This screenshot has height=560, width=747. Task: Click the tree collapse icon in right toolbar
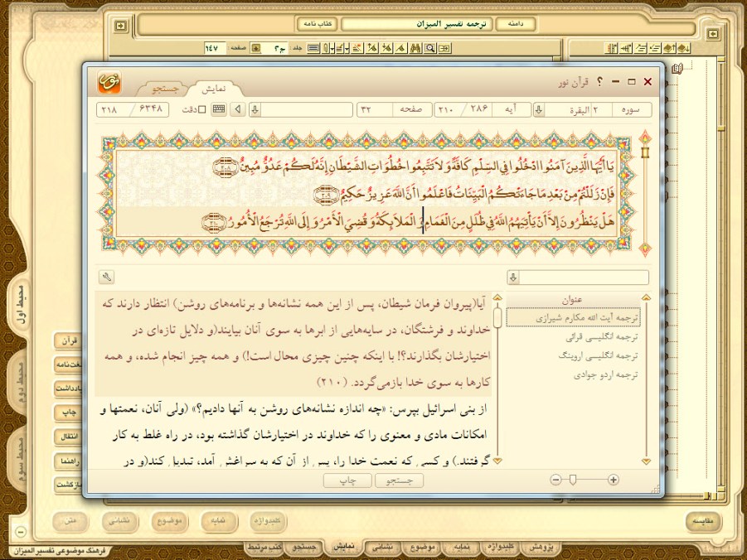click(x=626, y=48)
